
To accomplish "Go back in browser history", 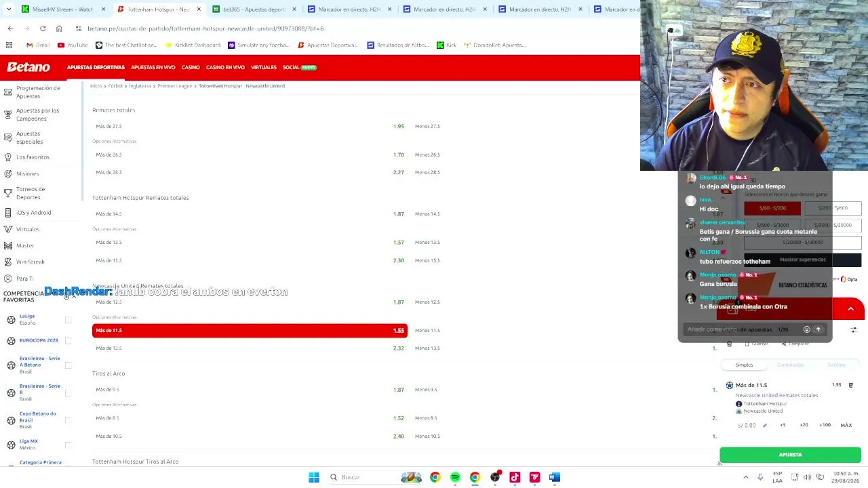I will click(10, 28).
